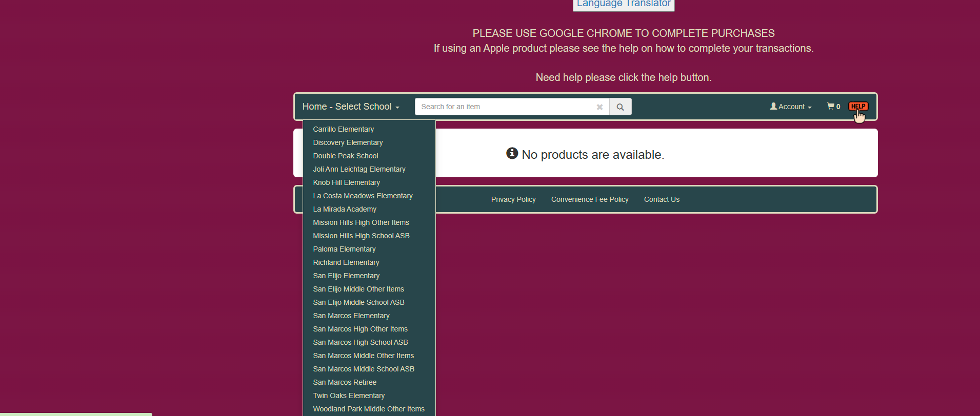Image resolution: width=980 pixels, height=416 pixels.
Task: Collapse the Home - Select School dropdown
Action: [x=351, y=107]
